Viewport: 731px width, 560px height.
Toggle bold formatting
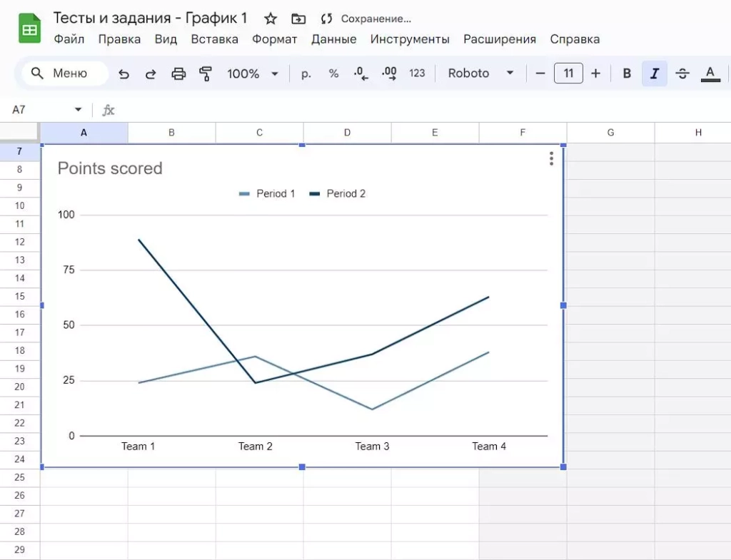tap(627, 73)
